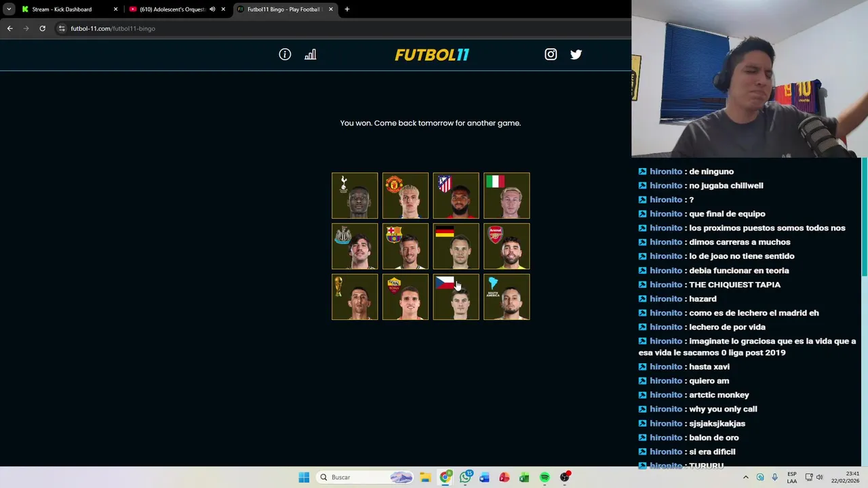Open File Explorer from the taskbar
This screenshot has width=868, height=488.
point(425,477)
